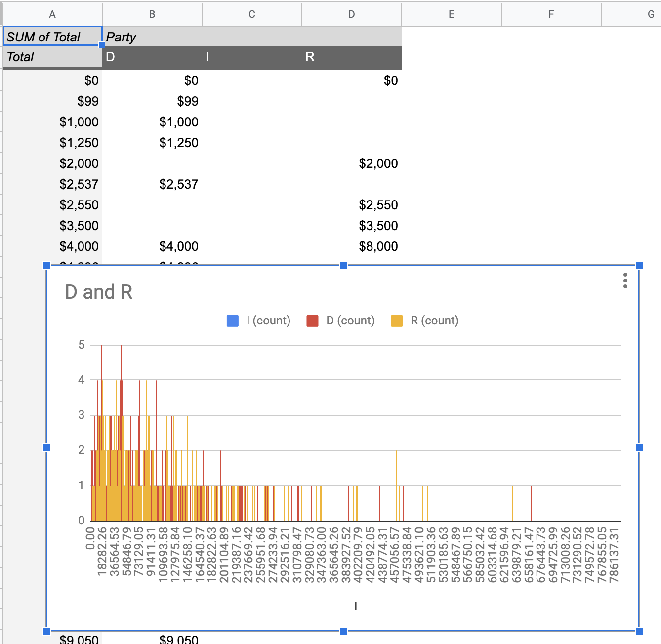Screen dimensions: 661x644
Task: Click the 0.00 x-axis label
Action: point(90,538)
